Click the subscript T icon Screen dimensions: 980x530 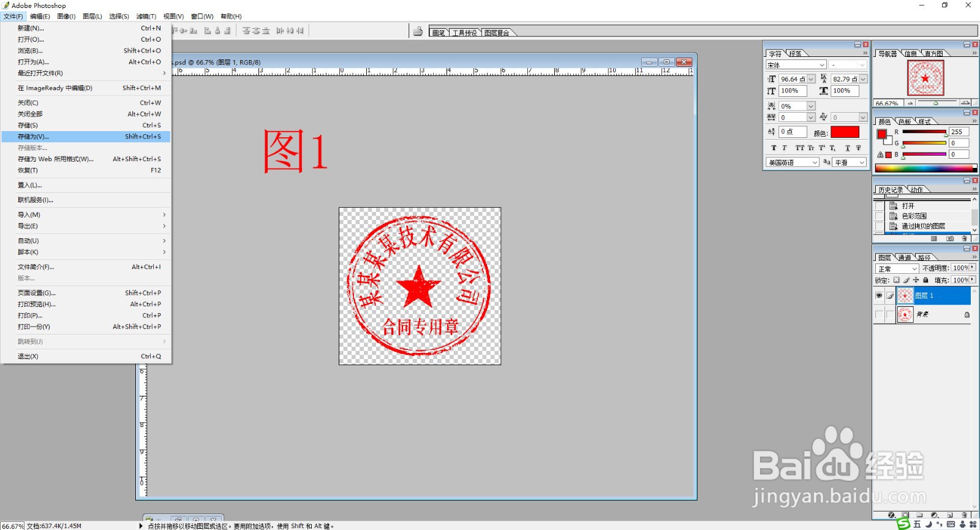pyautogui.click(x=832, y=148)
